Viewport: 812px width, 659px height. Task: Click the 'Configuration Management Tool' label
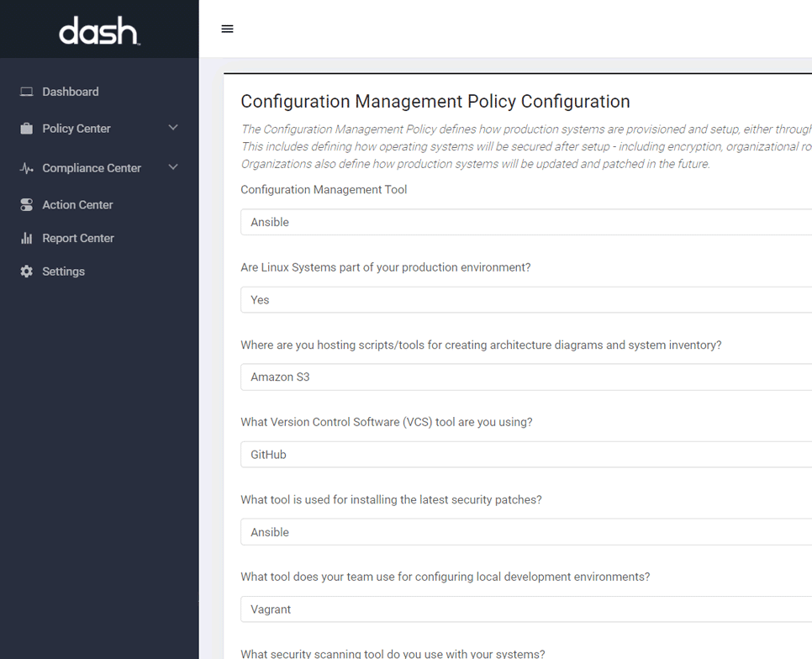(x=324, y=190)
